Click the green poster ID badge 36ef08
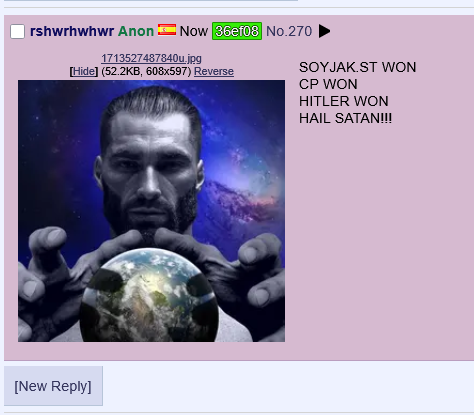 (237, 31)
